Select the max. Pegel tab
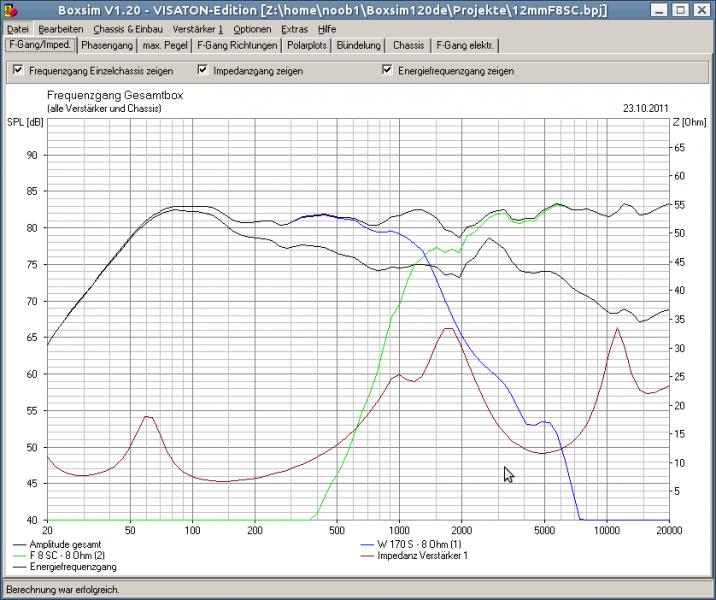 (x=165, y=46)
